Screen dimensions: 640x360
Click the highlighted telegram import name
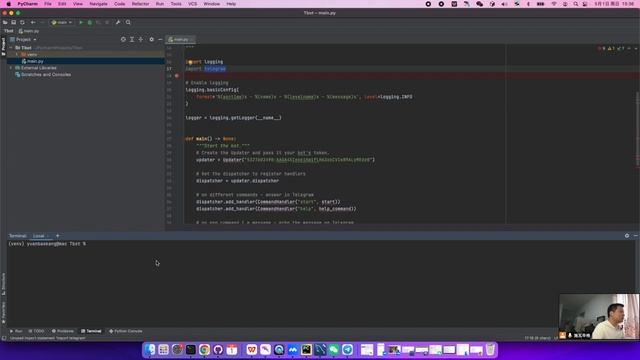(x=215, y=69)
